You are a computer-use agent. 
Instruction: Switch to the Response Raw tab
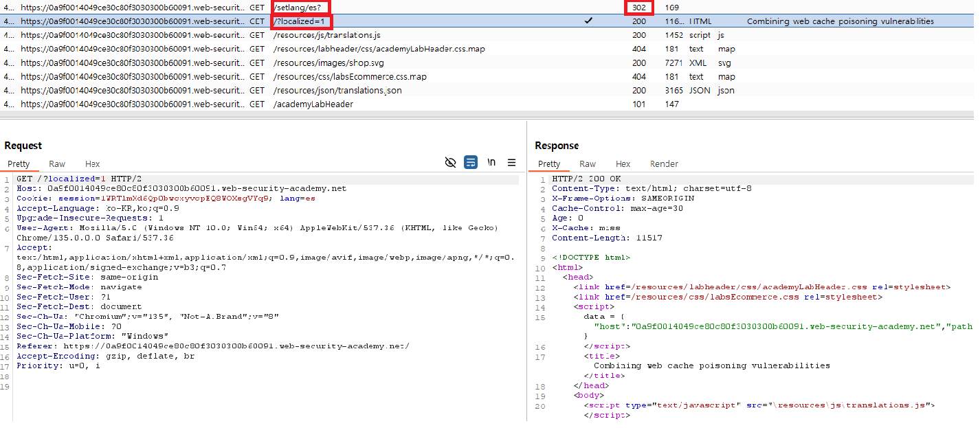click(x=588, y=164)
